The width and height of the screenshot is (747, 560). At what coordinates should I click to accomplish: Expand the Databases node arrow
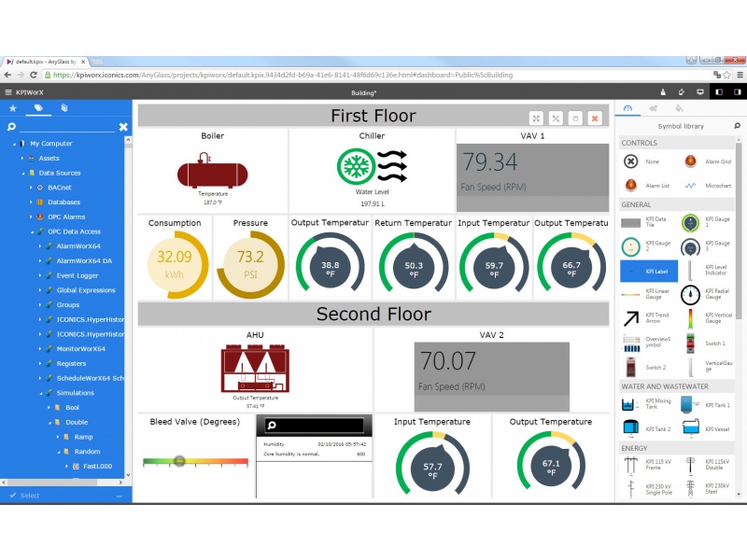pos(32,203)
